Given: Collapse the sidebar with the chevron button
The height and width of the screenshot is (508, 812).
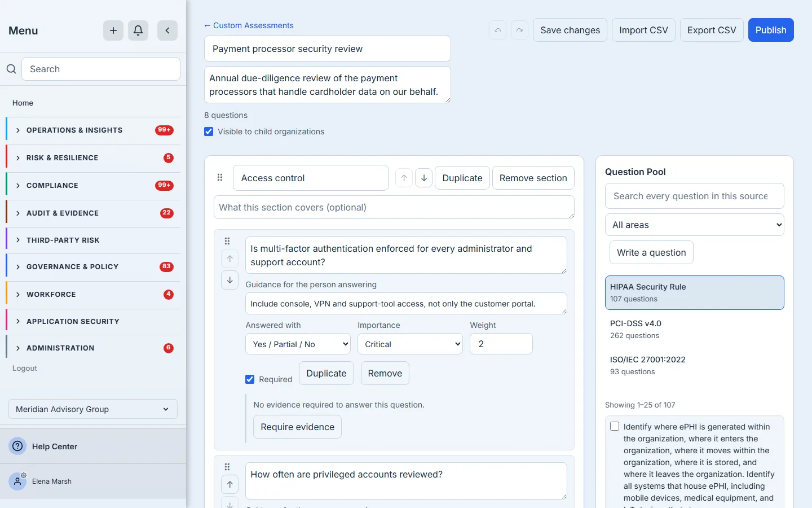Looking at the screenshot, I should coord(167,30).
